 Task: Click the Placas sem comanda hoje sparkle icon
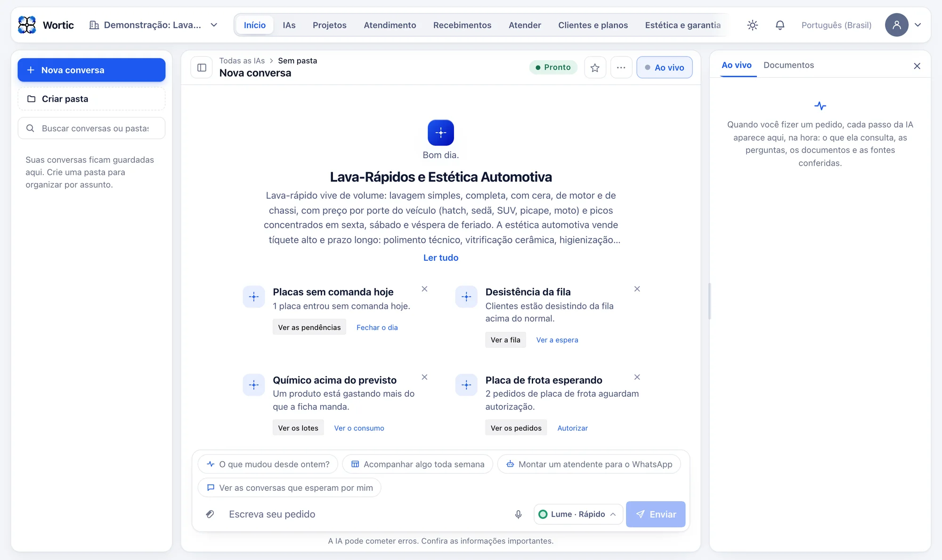[x=254, y=296]
